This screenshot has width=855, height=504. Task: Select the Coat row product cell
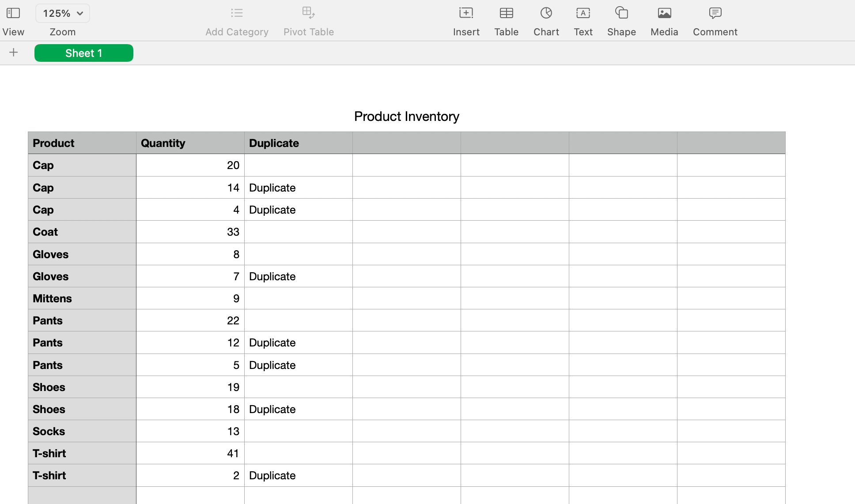click(82, 232)
